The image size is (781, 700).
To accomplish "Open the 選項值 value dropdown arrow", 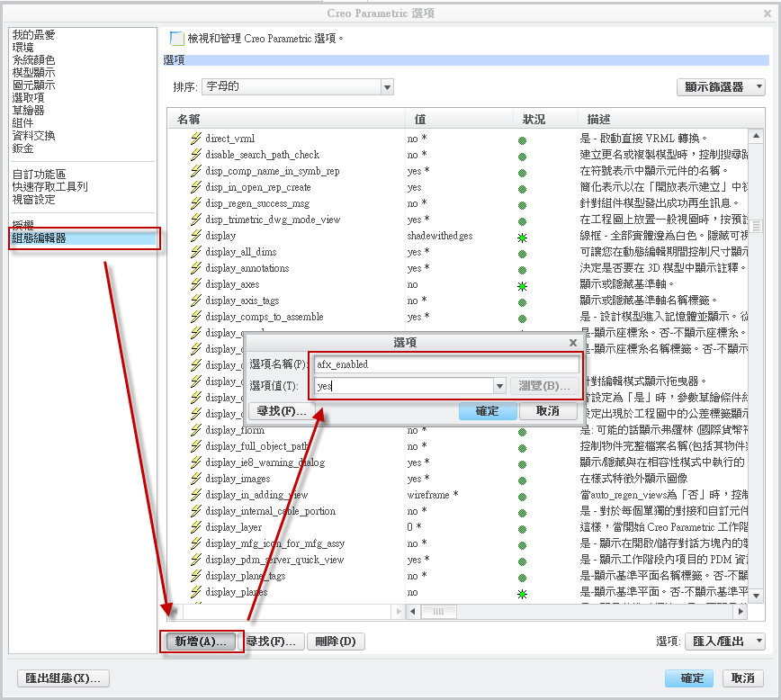I will [499, 386].
